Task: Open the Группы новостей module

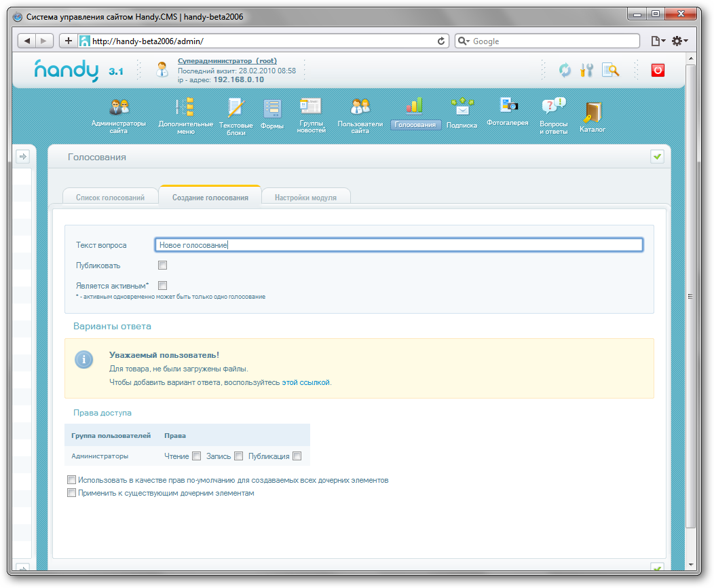Action: click(x=311, y=107)
